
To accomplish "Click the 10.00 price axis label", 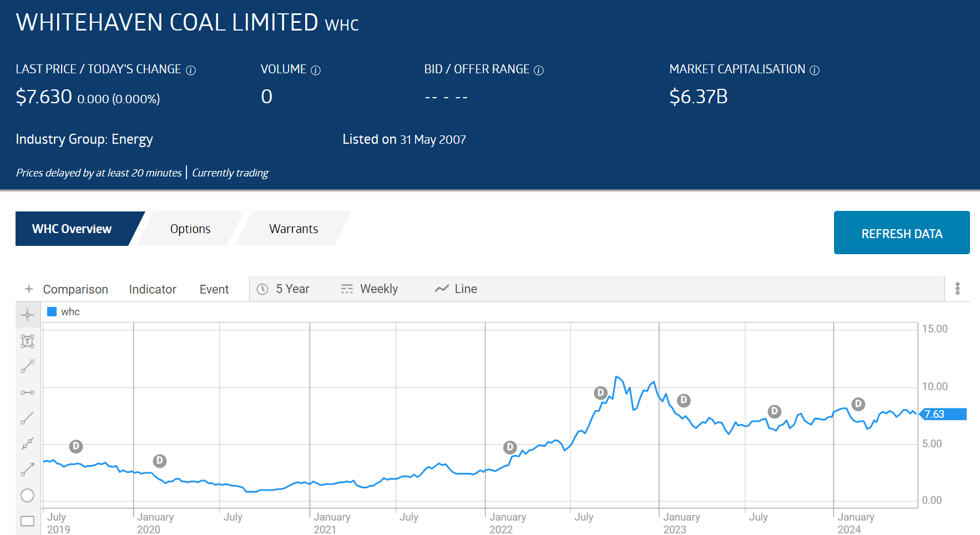I will point(934,386).
